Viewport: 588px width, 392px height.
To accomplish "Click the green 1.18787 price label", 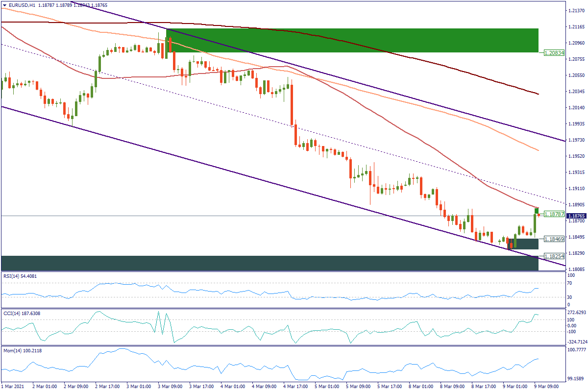I will click(x=554, y=214).
